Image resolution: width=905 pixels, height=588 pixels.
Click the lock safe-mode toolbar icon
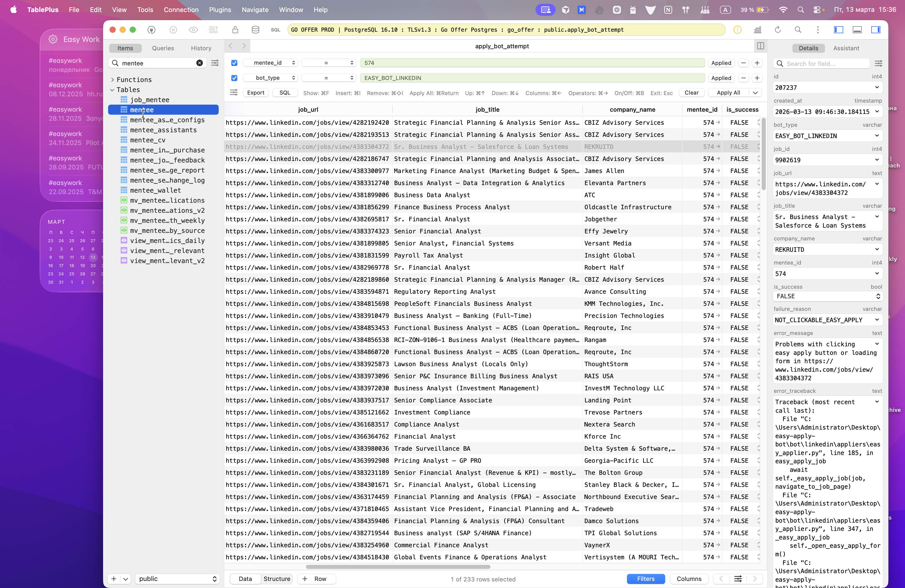point(235,30)
